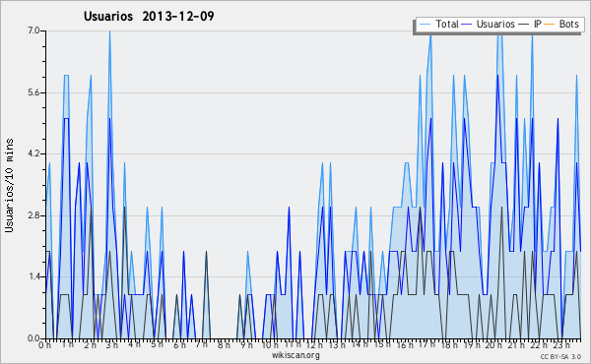Click the '18 h' x-axis label
This screenshot has height=364, width=591.
pos(449,344)
